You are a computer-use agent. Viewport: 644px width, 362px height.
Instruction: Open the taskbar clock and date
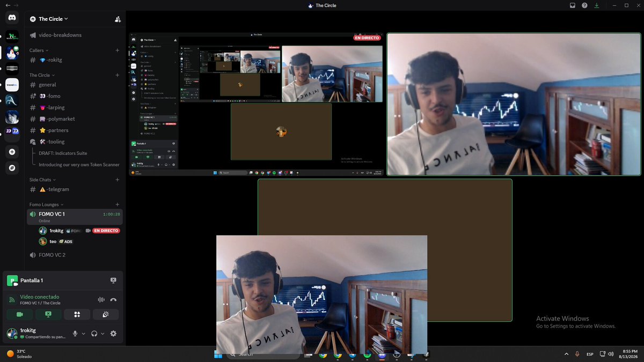(x=628, y=354)
